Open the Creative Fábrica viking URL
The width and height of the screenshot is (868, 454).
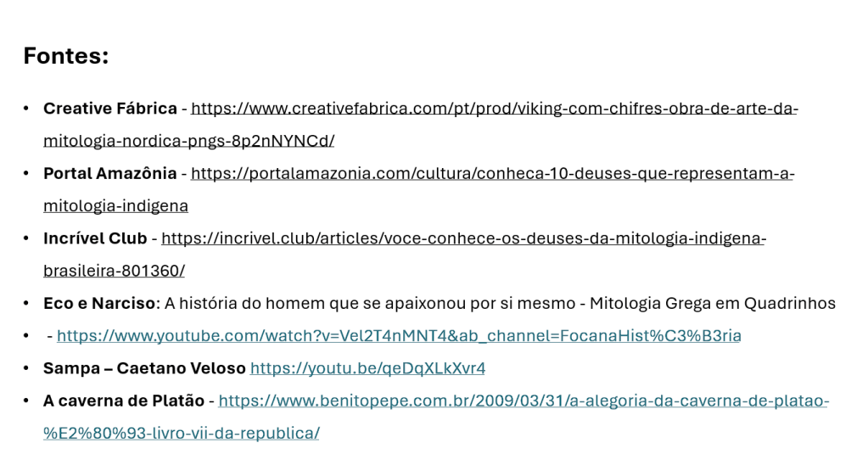click(495, 109)
